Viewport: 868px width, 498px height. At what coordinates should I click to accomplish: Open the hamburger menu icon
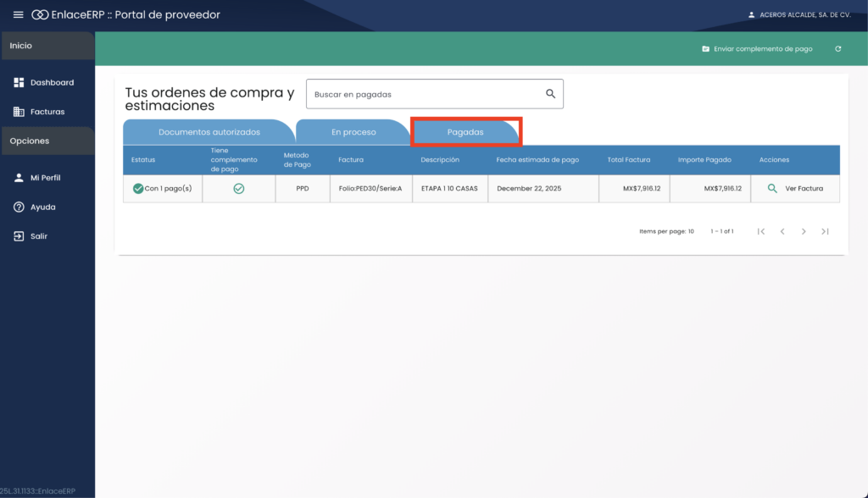19,14
